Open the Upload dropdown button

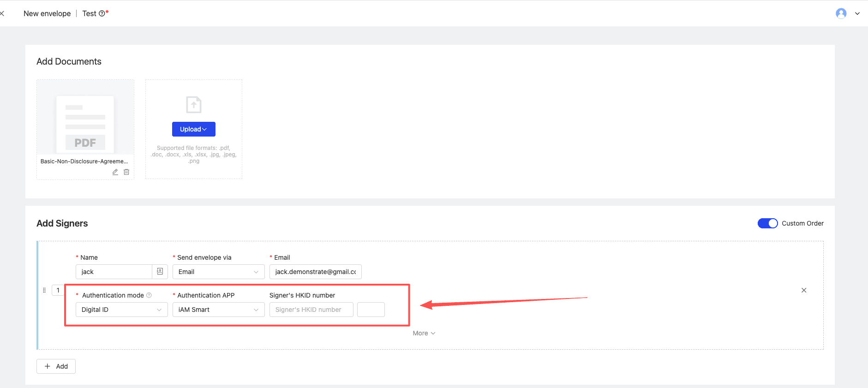(194, 129)
